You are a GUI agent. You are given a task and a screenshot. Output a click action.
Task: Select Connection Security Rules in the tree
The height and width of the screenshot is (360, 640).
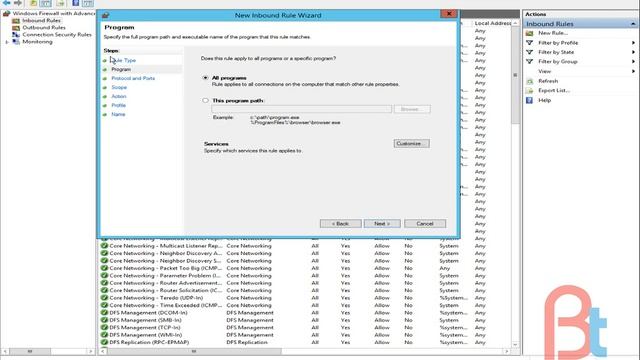click(x=57, y=35)
